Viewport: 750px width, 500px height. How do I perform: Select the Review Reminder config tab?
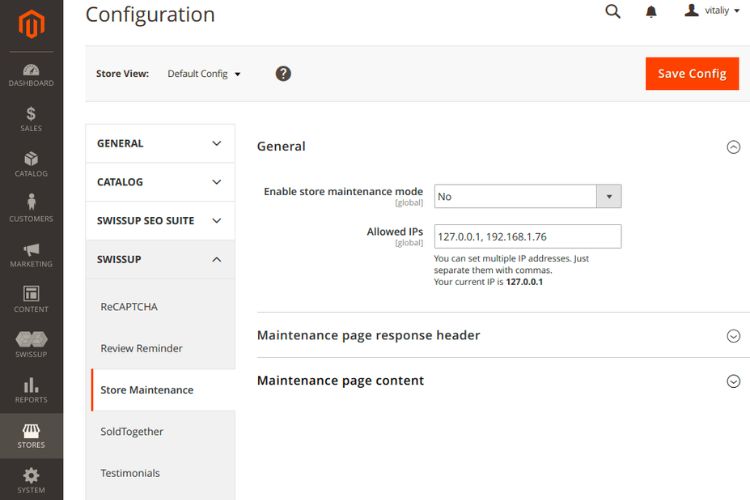point(141,348)
